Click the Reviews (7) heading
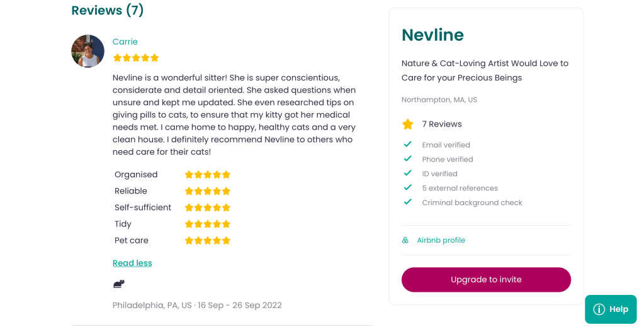 (x=108, y=10)
